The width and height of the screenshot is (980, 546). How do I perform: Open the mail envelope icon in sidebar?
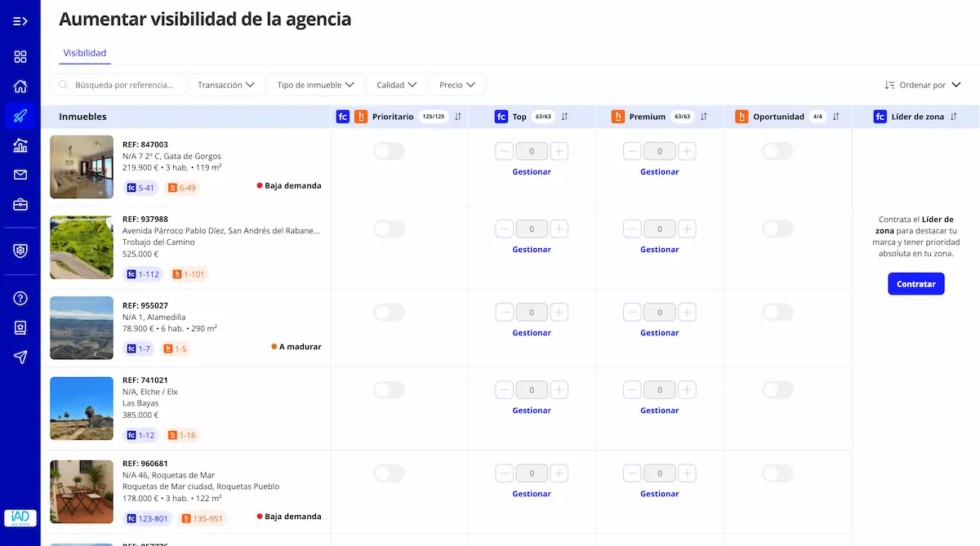click(20, 175)
